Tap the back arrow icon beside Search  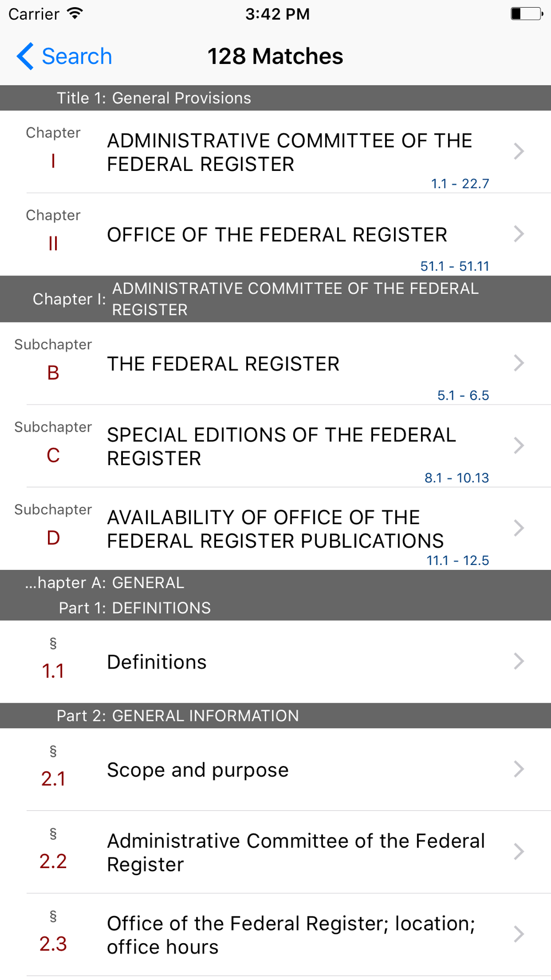(25, 56)
